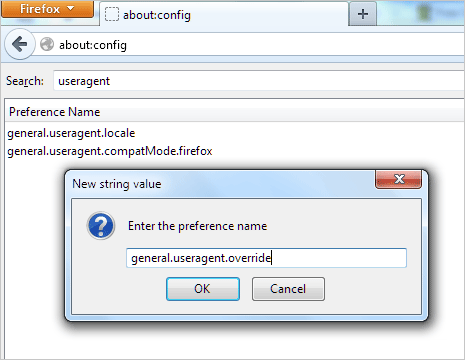Click the preference name text box

point(266,258)
